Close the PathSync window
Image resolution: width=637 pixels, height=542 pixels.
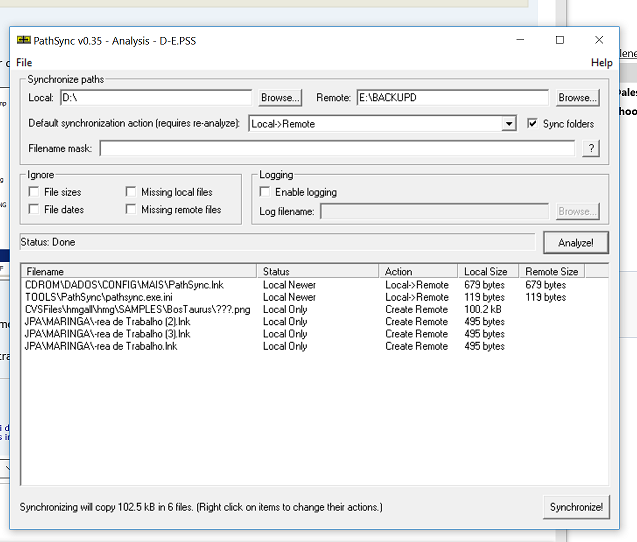599,40
